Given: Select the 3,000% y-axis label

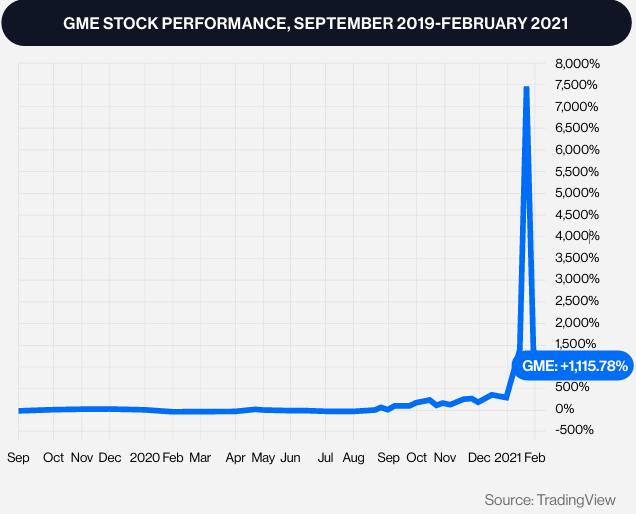Looking at the screenshot, I should pyautogui.click(x=577, y=279).
